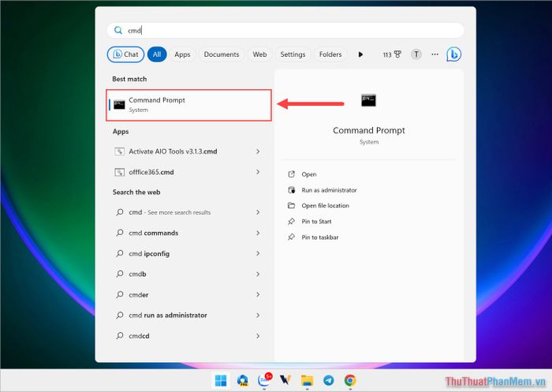Click the large Command Prompt icon in preview pane

point(368,100)
